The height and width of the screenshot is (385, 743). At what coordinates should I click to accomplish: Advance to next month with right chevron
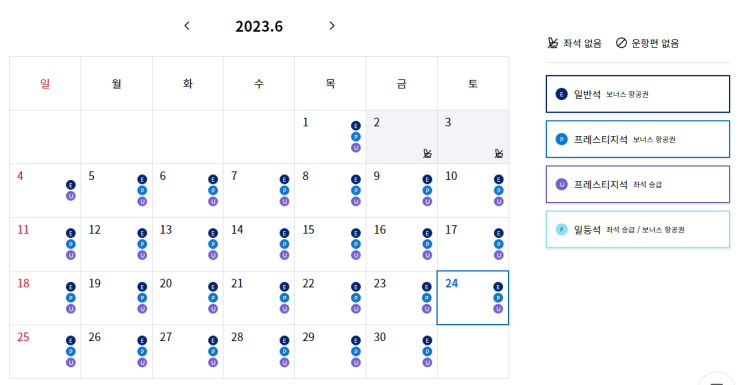332,26
